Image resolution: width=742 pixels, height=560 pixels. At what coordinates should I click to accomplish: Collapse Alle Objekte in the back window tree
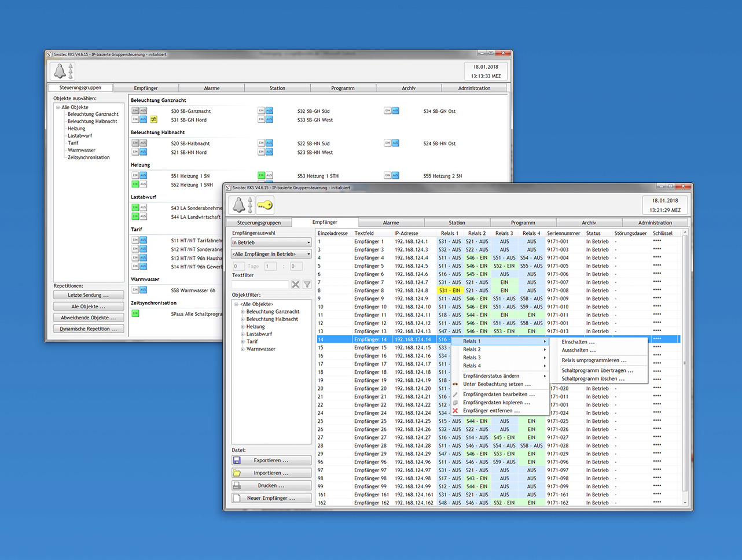coord(58,108)
